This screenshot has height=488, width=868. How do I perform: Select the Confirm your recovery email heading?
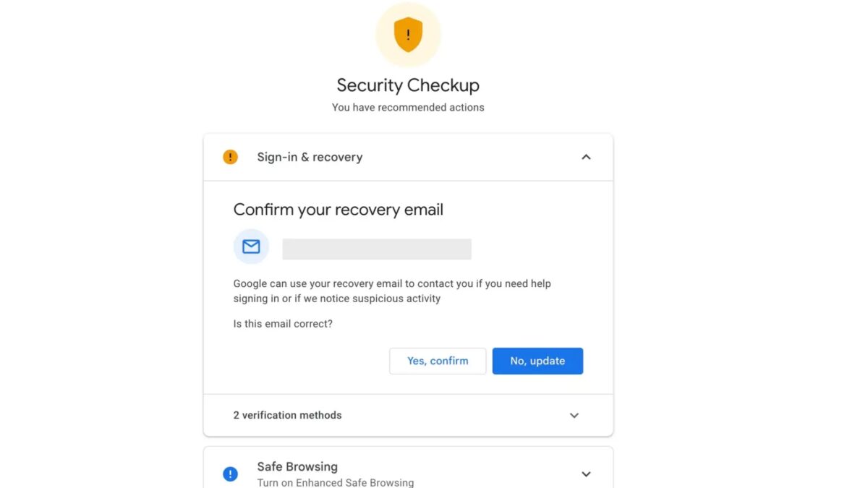click(338, 209)
